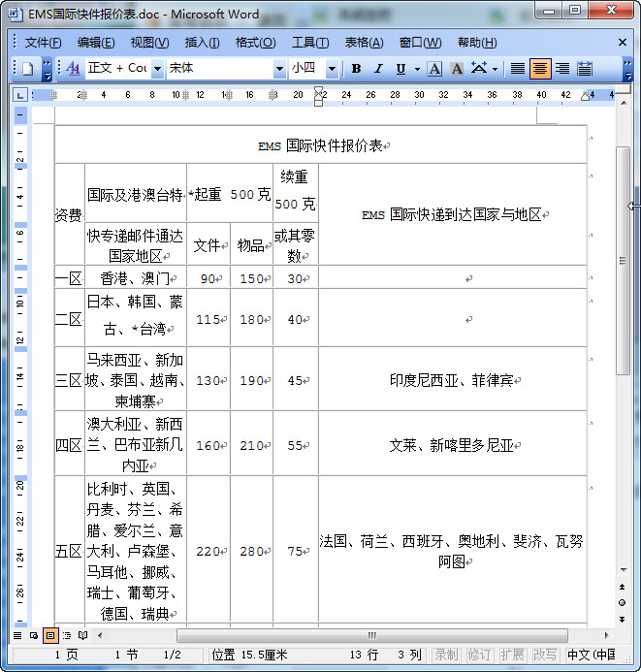Viewport: 641px width, 672px height.
Task: Open the 窗口(W) menu
Action: [x=420, y=43]
